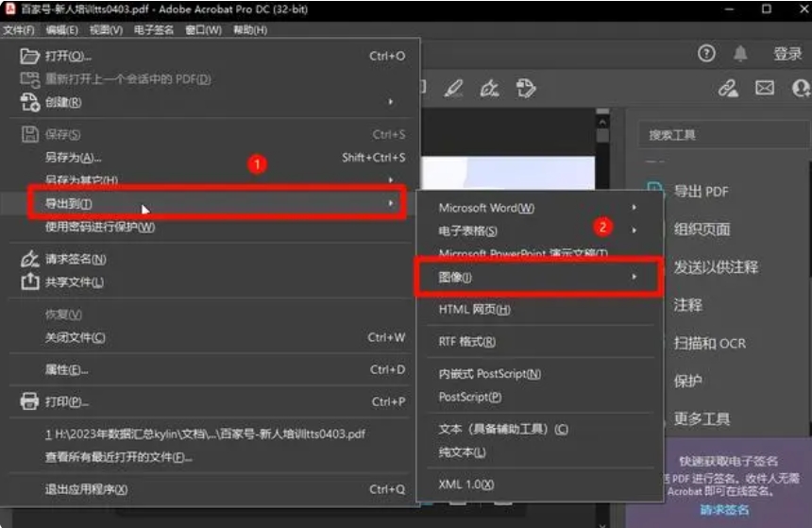Screen dimensions: 812x528
Task: Open the File menu in menu bar
Action: (19, 30)
